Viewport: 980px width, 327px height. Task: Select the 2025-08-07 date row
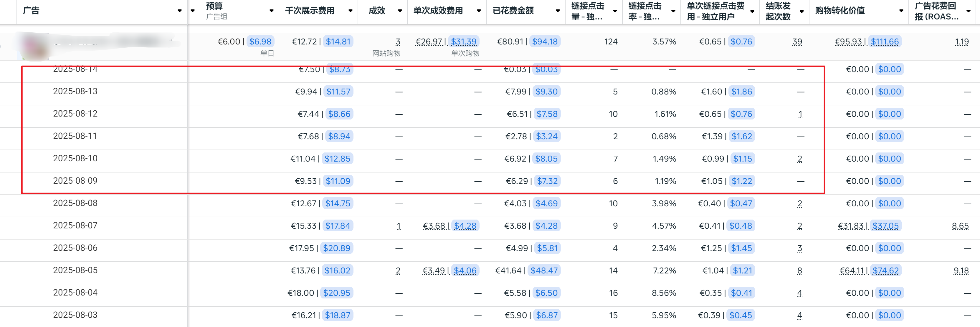tap(75, 225)
